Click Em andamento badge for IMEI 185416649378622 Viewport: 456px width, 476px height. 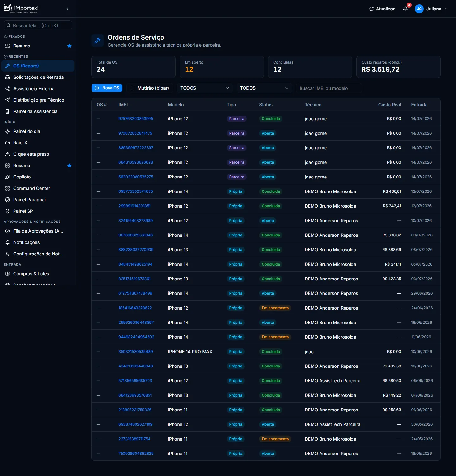pyautogui.click(x=275, y=308)
